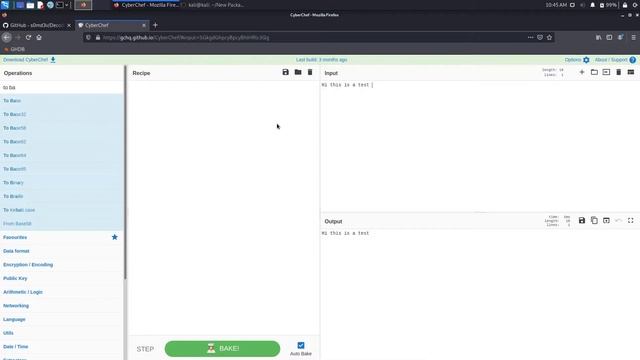640x360 pixels.
Task: Go to Firefox home page icon
Action: 39,37
